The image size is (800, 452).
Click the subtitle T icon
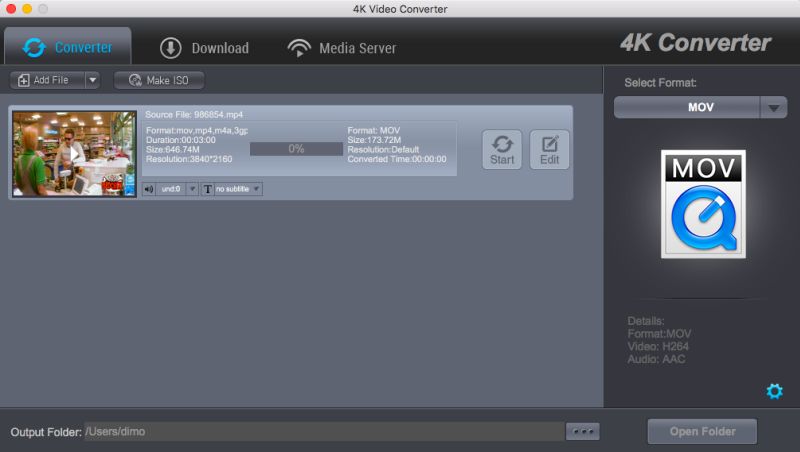click(207, 189)
